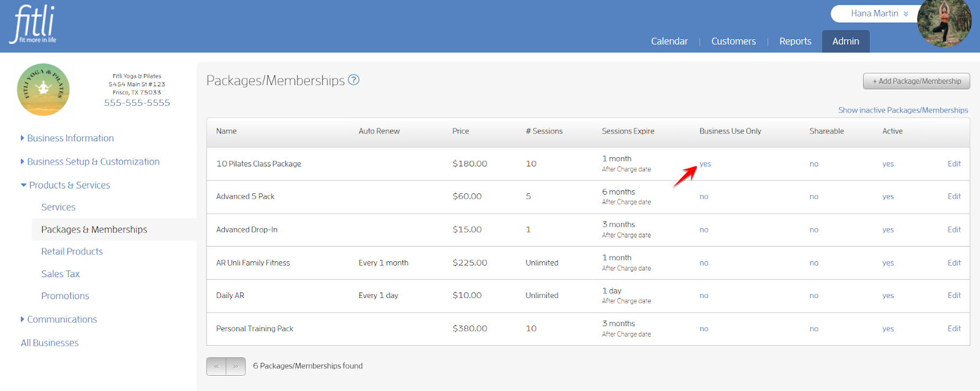Click the Advanced Drop-In name

[x=247, y=229]
